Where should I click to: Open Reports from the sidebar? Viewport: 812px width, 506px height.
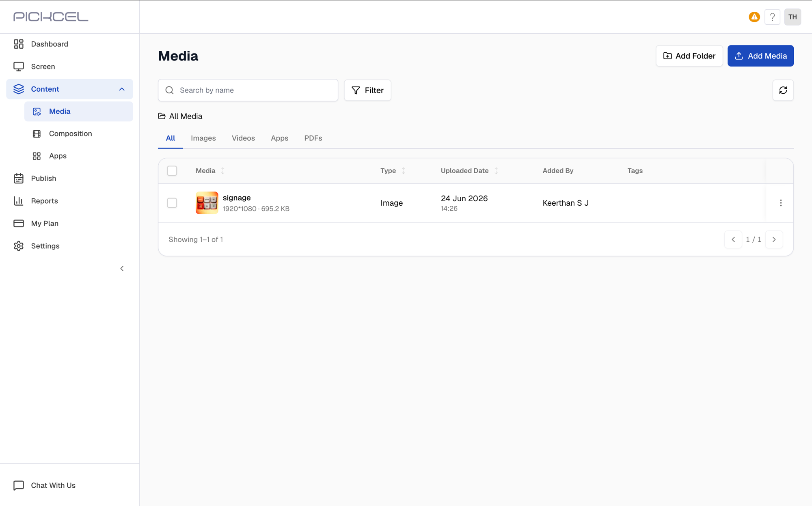pos(69,201)
